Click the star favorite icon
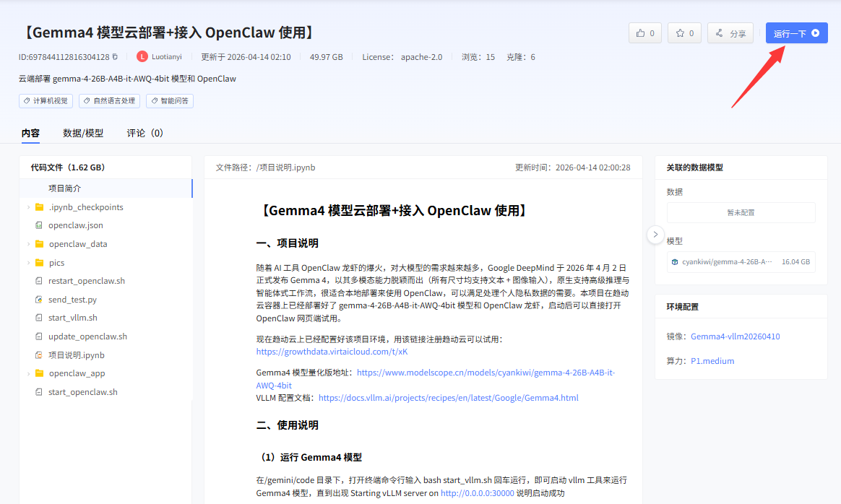The width and height of the screenshot is (841, 504). (680, 33)
